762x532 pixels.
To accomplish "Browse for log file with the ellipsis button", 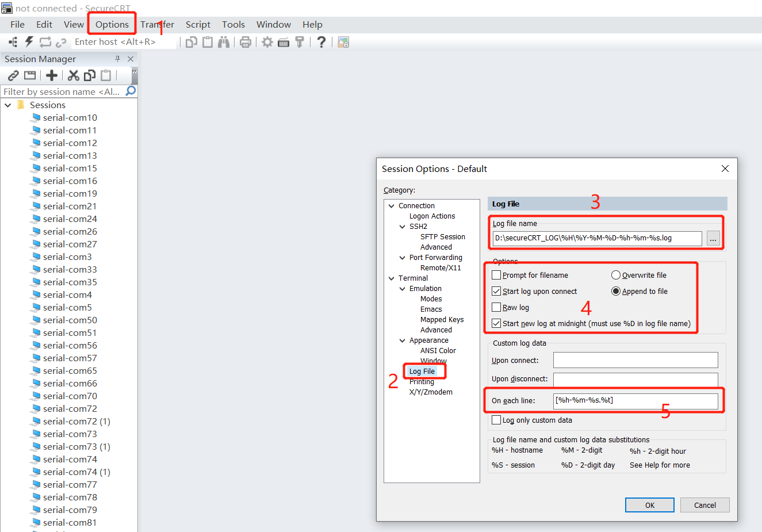I will click(713, 239).
